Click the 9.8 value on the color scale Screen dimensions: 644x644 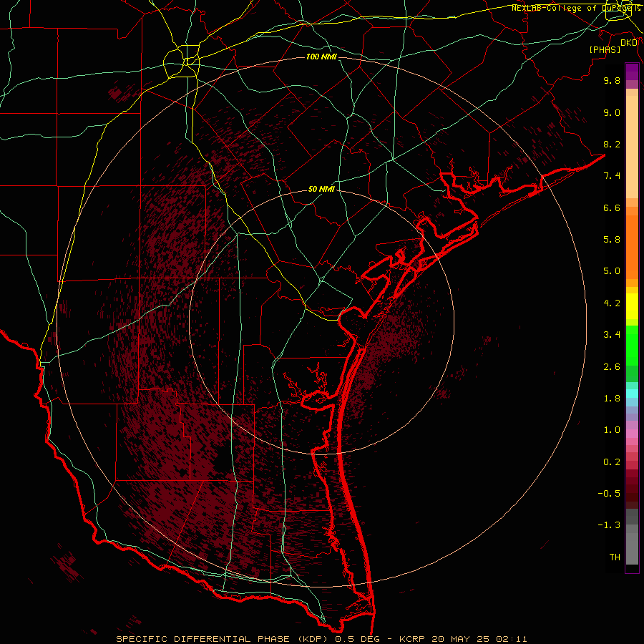pyautogui.click(x=612, y=80)
